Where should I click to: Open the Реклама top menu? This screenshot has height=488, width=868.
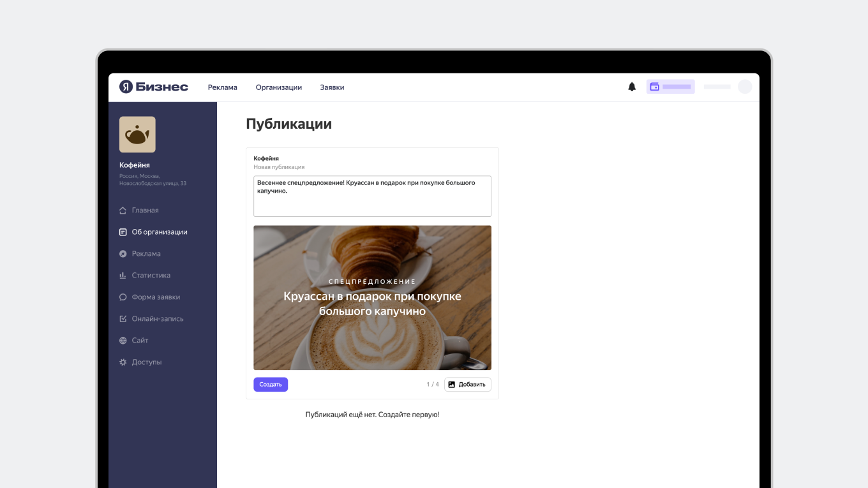(223, 87)
